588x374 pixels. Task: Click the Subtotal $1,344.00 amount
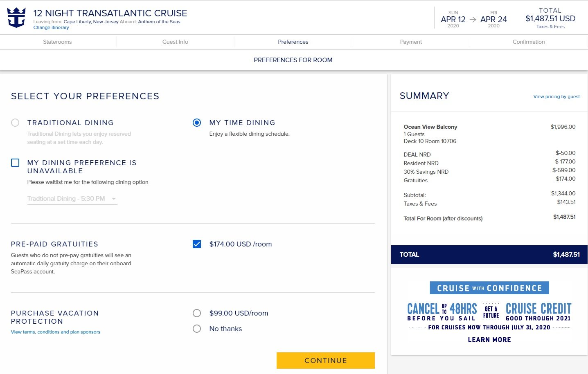tap(563, 193)
